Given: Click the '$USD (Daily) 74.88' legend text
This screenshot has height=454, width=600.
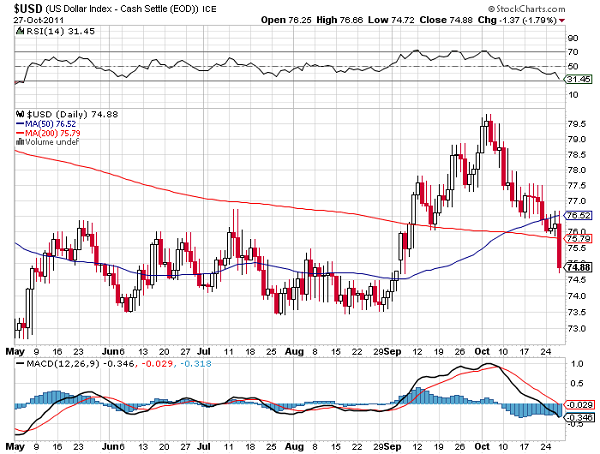Looking at the screenshot, I should pos(72,114).
